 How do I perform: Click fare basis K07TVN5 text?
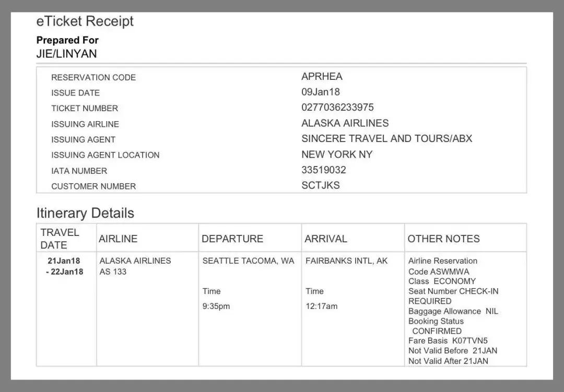pyautogui.click(x=469, y=341)
